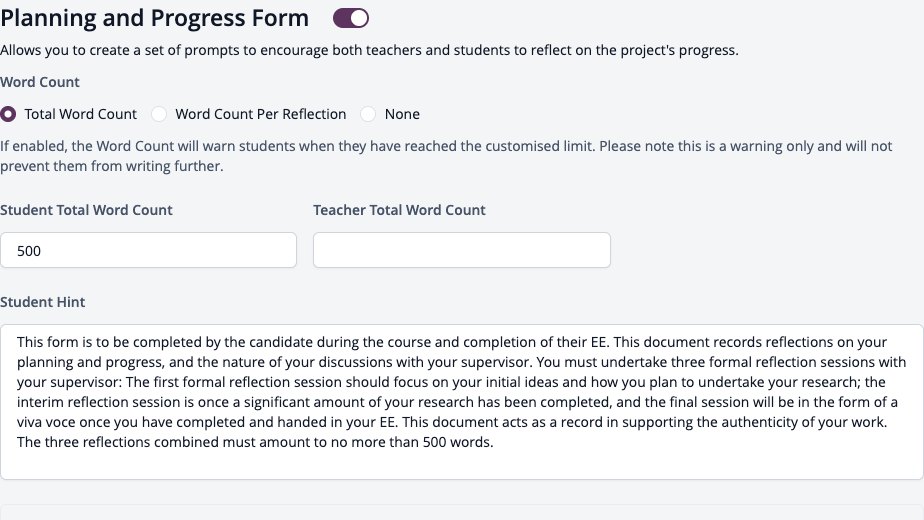Click the "Student Total Word Count" field label
The width and height of the screenshot is (924, 520).
[x=86, y=210]
